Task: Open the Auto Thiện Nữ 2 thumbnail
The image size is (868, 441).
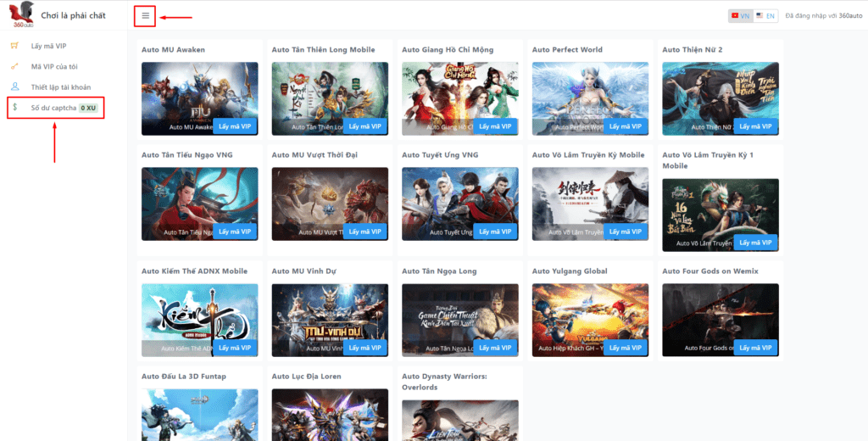Action: click(x=721, y=98)
